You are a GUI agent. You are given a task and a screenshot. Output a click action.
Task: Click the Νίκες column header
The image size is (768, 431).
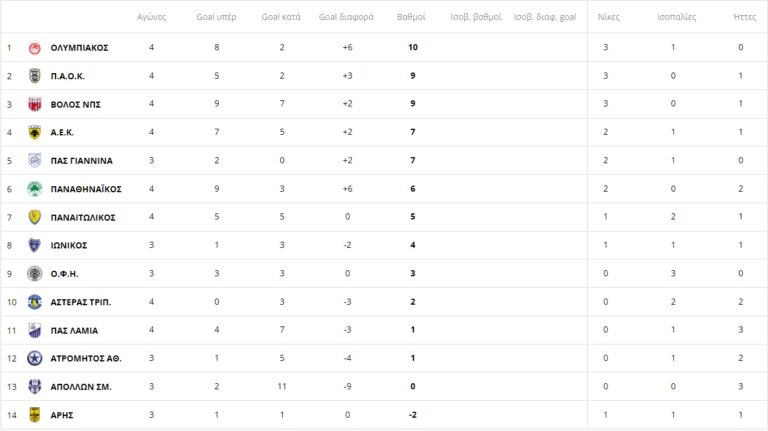pyautogui.click(x=608, y=18)
